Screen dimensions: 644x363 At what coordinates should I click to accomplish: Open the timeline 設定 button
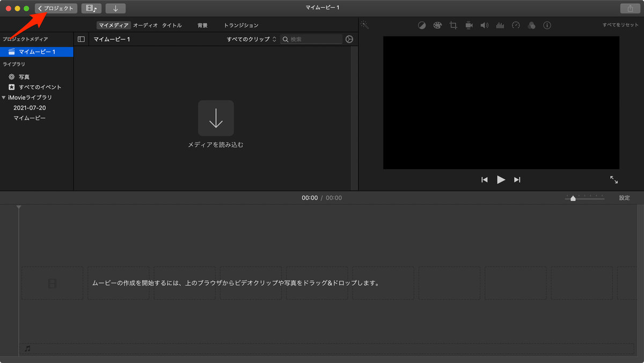pos(625,198)
